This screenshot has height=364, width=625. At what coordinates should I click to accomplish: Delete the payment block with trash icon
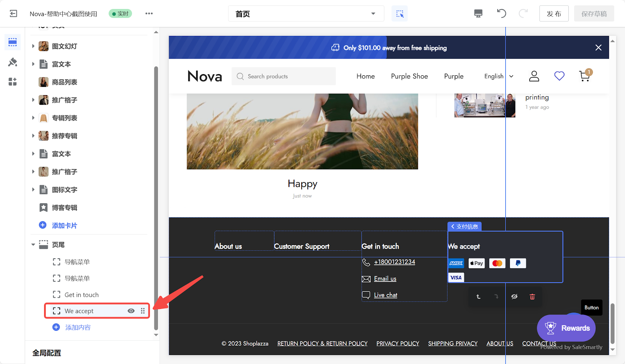tap(532, 297)
